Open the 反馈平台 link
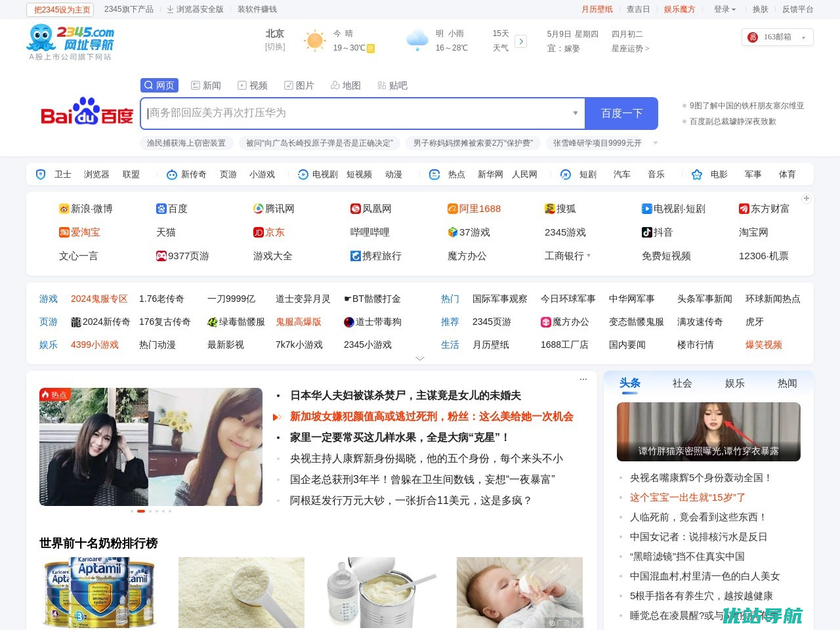Screen dimensions: 840x630 click(797, 9)
